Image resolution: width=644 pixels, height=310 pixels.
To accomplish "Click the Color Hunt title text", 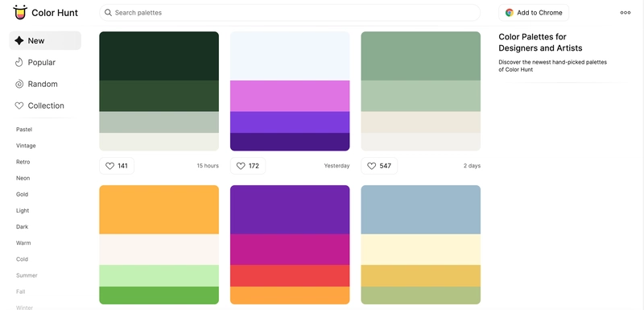I will click(55, 13).
